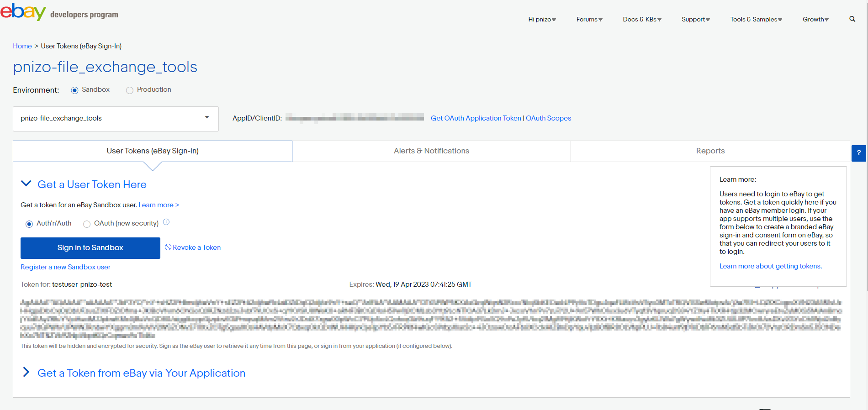Open the search magnifier icon
868x410 pixels.
[x=852, y=19]
